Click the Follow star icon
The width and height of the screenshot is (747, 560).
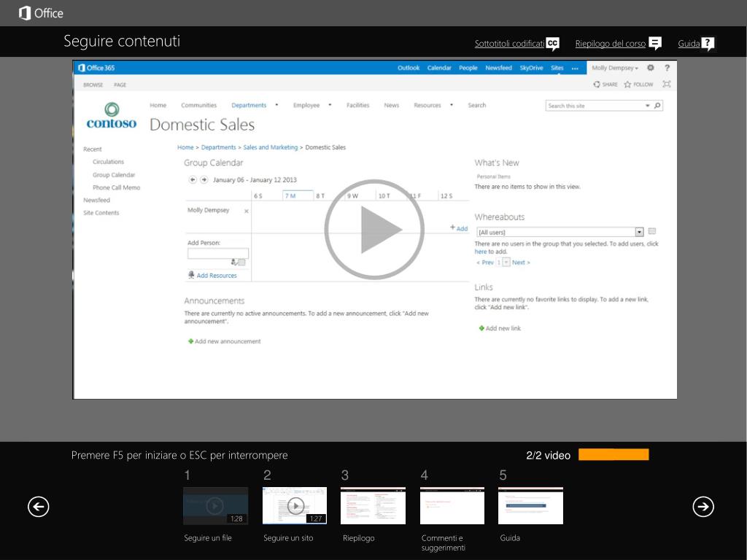[x=627, y=85]
